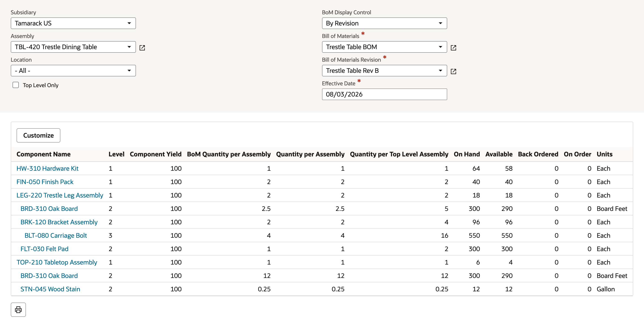Open the BoM Display Control dropdown
Image resolution: width=644 pixels, height=328 pixels.
pyautogui.click(x=384, y=23)
